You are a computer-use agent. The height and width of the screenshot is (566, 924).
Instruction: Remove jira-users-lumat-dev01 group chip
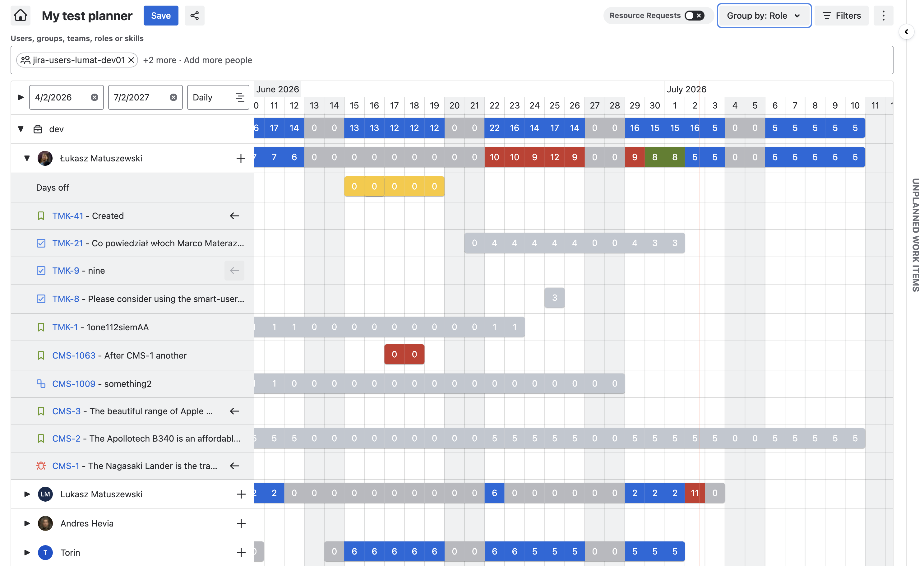pos(131,60)
